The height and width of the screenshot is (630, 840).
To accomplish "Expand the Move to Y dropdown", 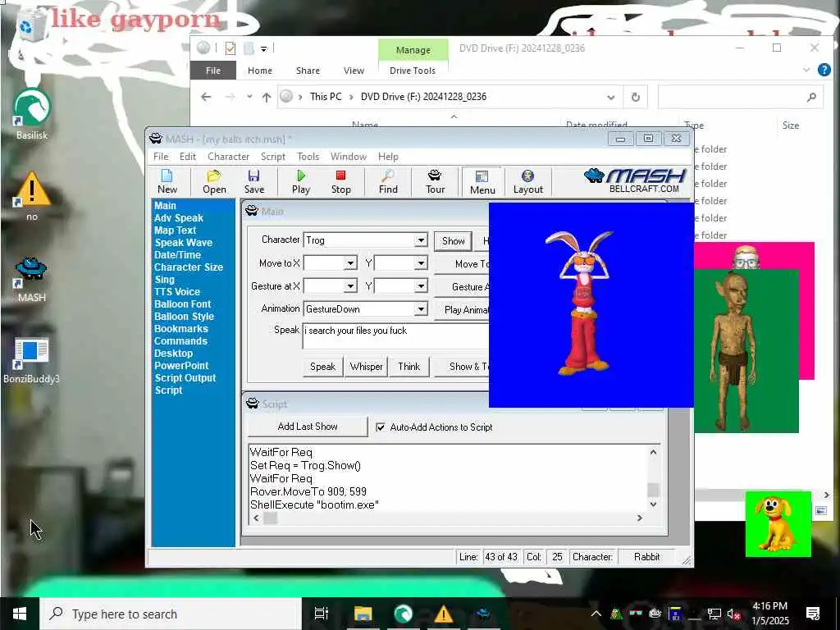I will 421,263.
